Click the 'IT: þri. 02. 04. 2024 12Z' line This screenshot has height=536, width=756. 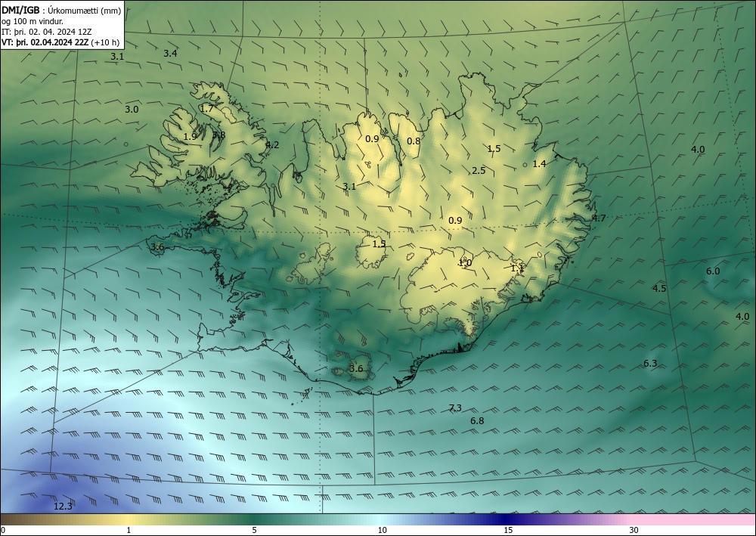47,32
